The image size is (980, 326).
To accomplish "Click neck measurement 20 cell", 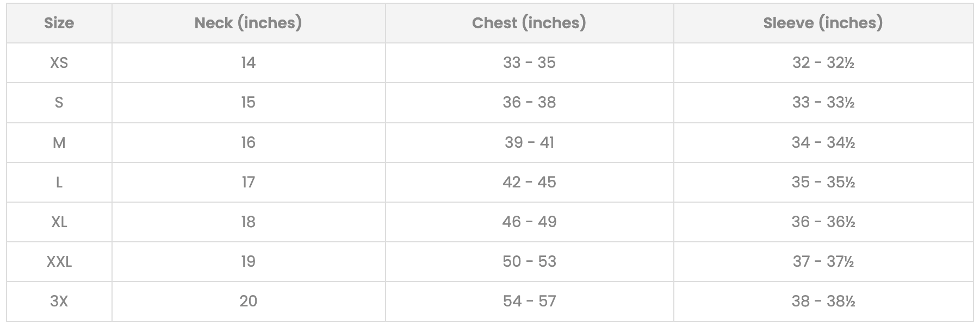I will 248,301.
